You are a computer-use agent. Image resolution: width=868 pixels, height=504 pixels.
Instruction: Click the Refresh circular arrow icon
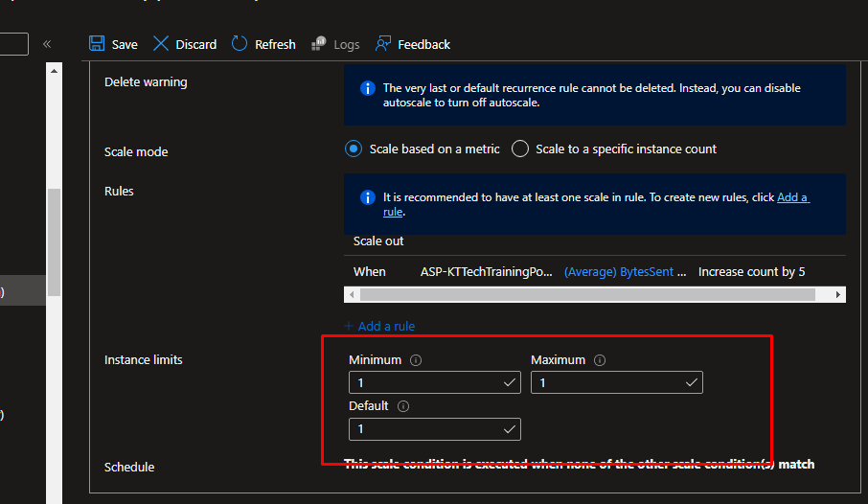[240, 44]
